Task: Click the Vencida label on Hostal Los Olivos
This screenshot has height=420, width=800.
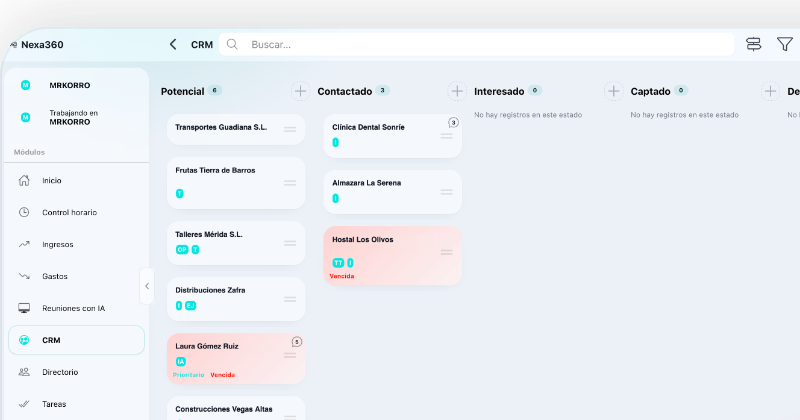Action: [x=342, y=276]
